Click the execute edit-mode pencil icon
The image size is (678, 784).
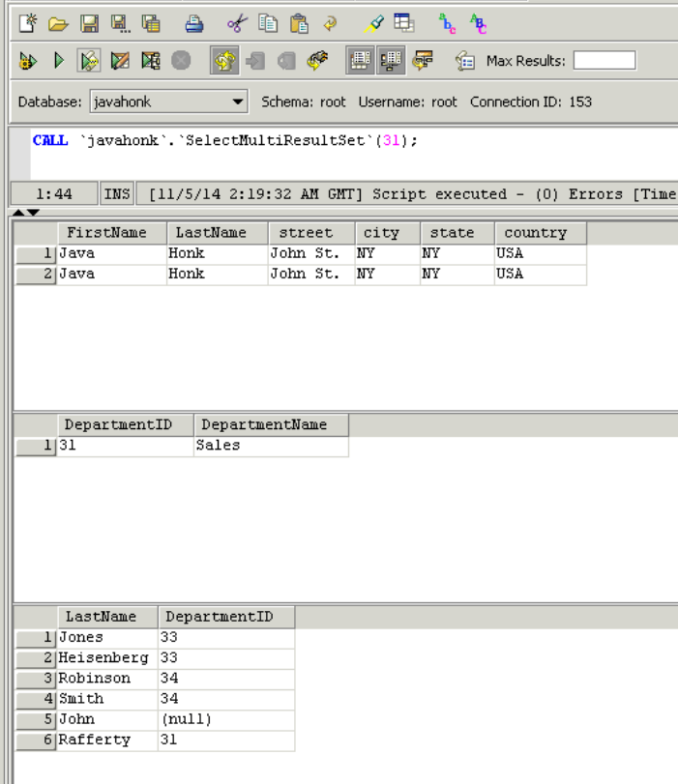tap(120, 61)
